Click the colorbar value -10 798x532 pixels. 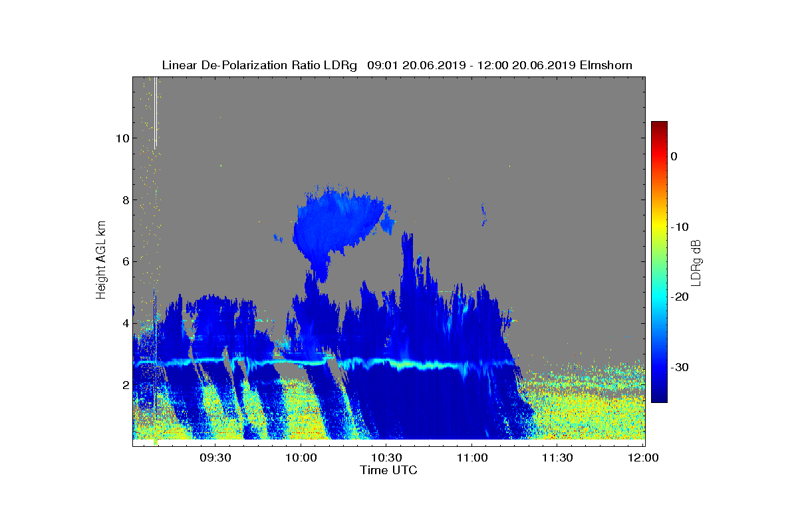click(679, 227)
